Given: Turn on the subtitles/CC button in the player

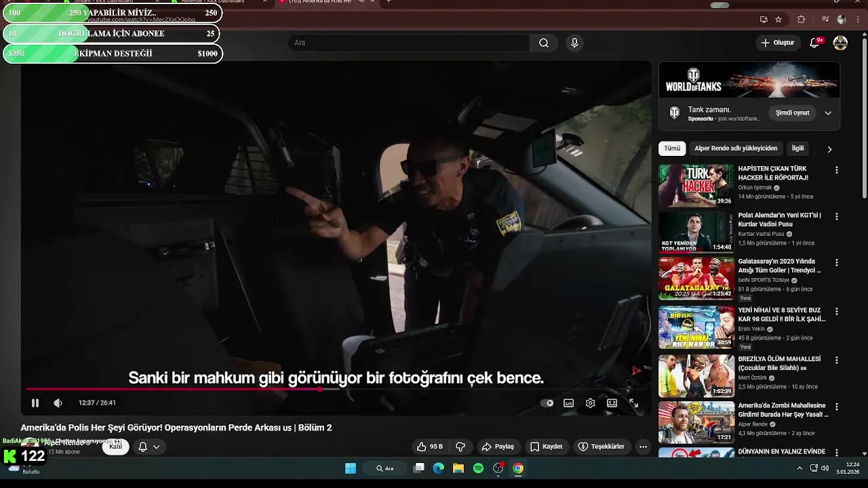Looking at the screenshot, I should coord(568,403).
